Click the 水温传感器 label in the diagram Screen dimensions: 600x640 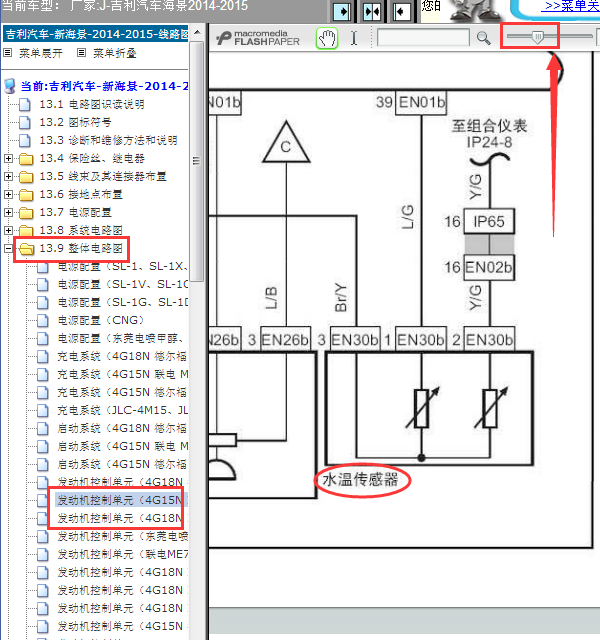pos(360,480)
